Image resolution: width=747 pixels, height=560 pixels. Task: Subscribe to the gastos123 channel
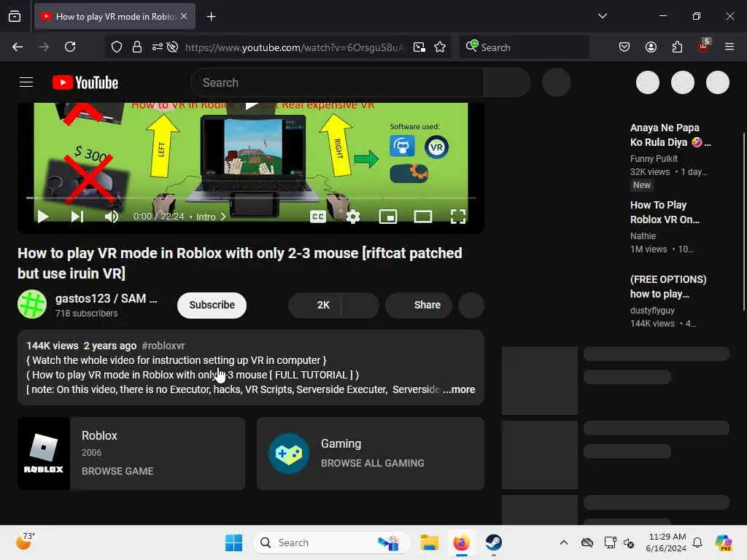point(212,305)
